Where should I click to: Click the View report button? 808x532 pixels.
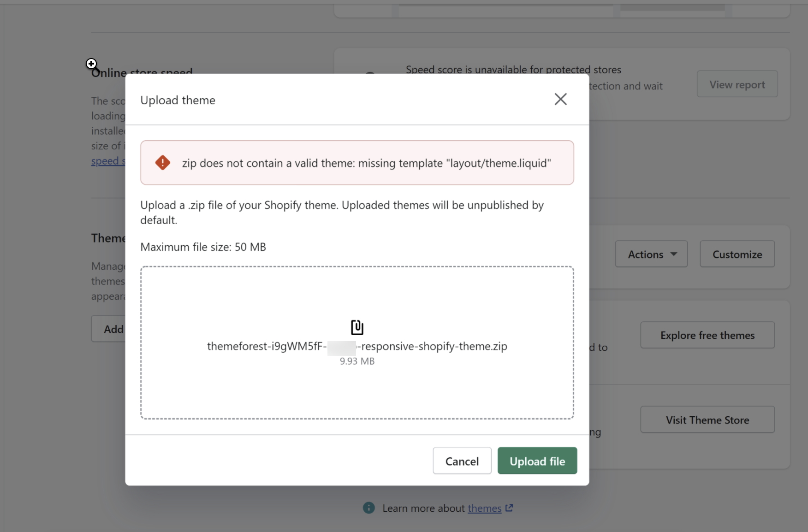[x=737, y=84]
